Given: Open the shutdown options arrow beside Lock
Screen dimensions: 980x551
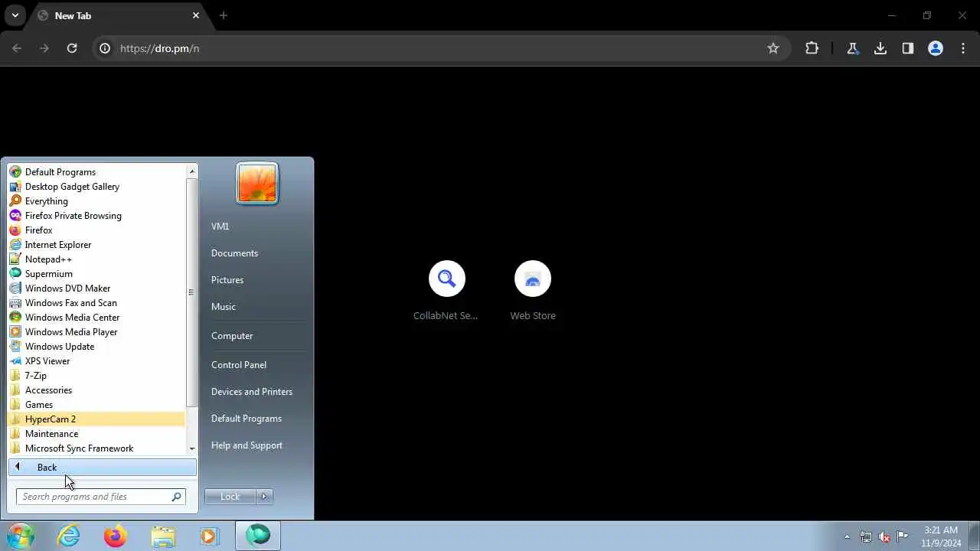Looking at the screenshot, I should pyautogui.click(x=264, y=497).
